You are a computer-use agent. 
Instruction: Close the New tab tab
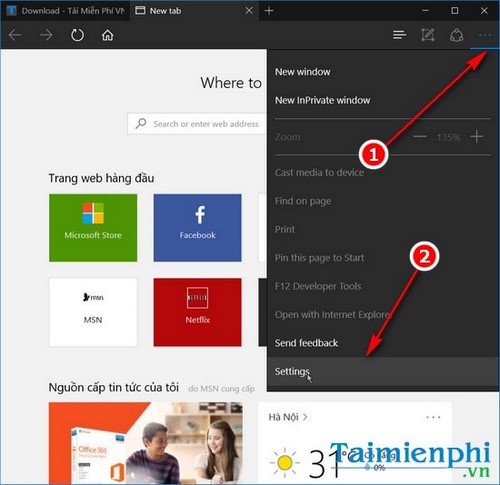pyautogui.click(x=249, y=11)
